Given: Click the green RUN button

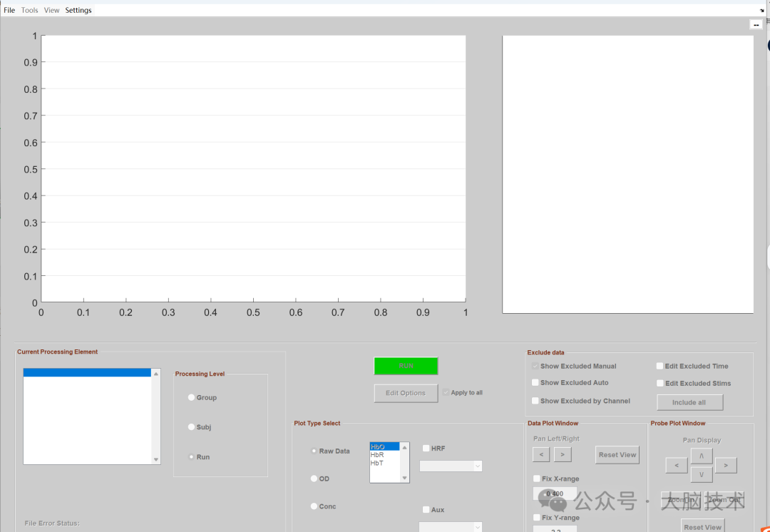Looking at the screenshot, I should [406, 366].
